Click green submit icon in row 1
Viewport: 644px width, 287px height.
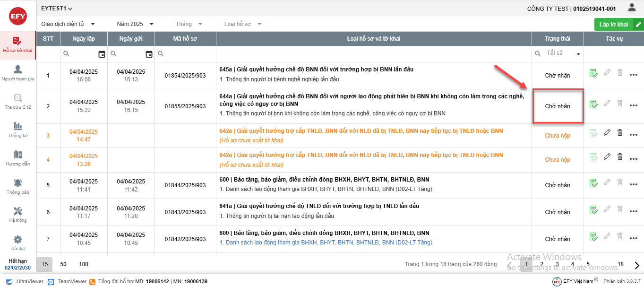pyautogui.click(x=593, y=73)
